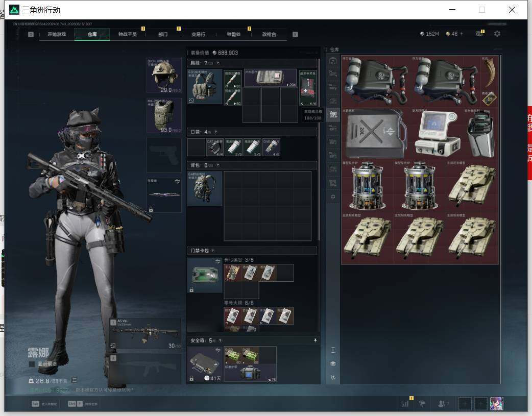Screen dimensions: 532x416
Task: Select the equipped helmet slot
Action: [164, 75]
